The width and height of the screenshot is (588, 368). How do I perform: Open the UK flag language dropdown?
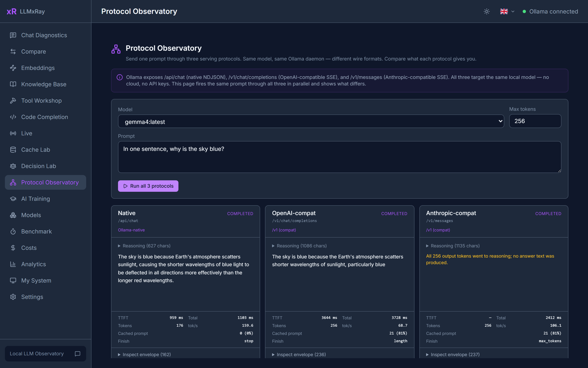507,11
